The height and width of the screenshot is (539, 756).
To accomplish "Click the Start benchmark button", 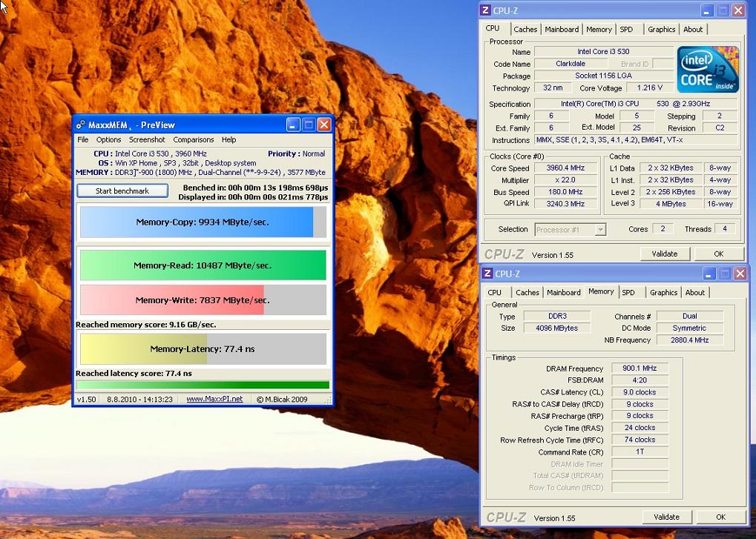I will click(122, 191).
